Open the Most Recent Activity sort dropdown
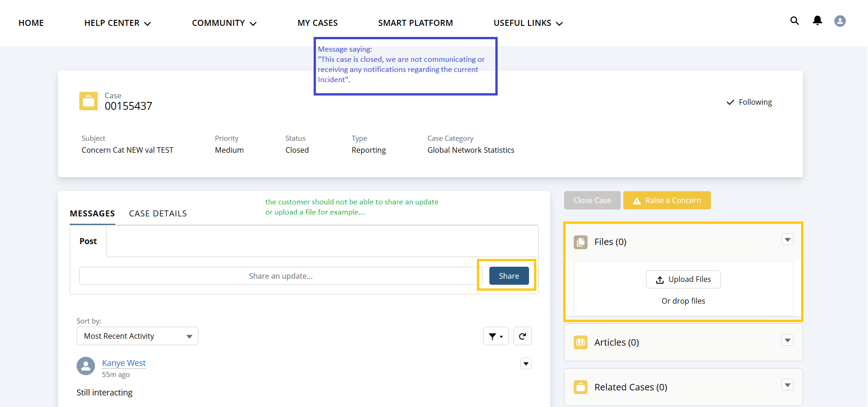The width and height of the screenshot is (868, 407). 137,336
